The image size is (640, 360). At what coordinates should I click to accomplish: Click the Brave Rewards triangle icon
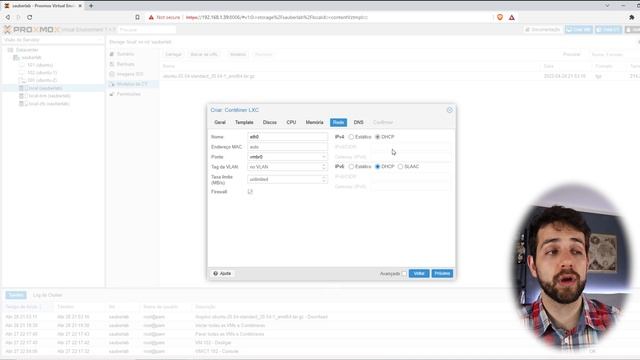(x=512, y=17)
